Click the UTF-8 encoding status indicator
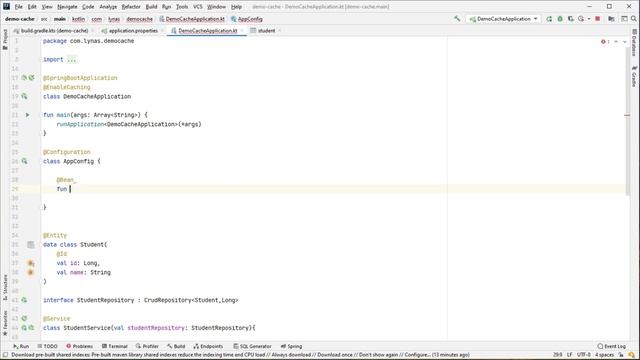Screen dimensions: 640x360 pos(584,355)
